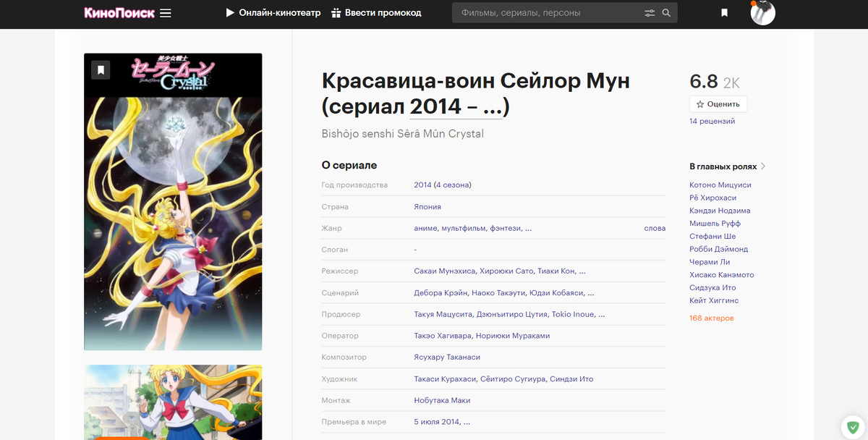Expand the producer list ellipsis
The height and width of the screenshot is (440, 868).
[x=602, y=315]
